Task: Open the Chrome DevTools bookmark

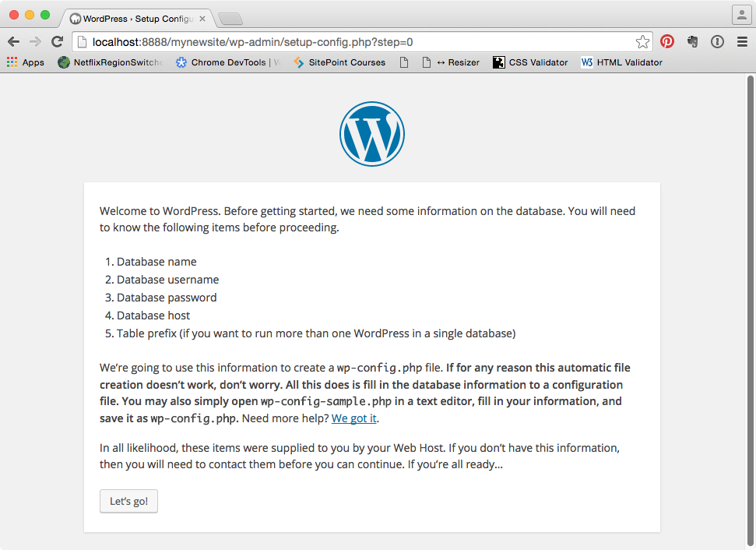Action: tap(228, 62)
